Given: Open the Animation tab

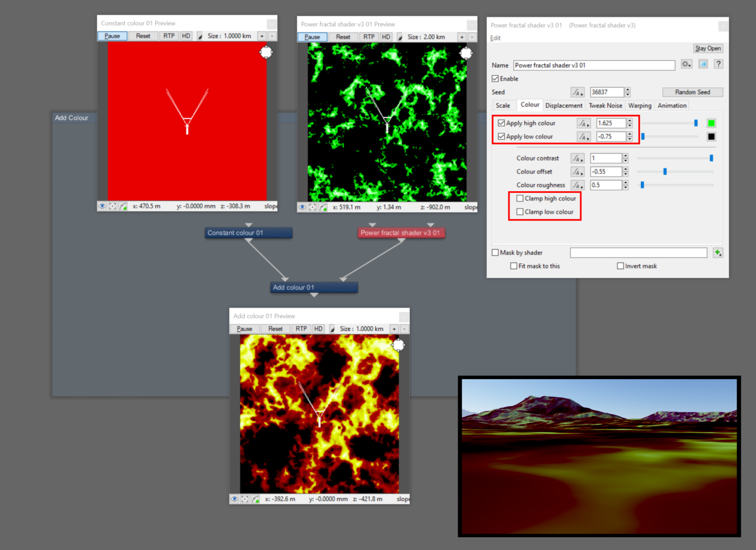Looking at the screenshot, I should click(x=672, y=105).
